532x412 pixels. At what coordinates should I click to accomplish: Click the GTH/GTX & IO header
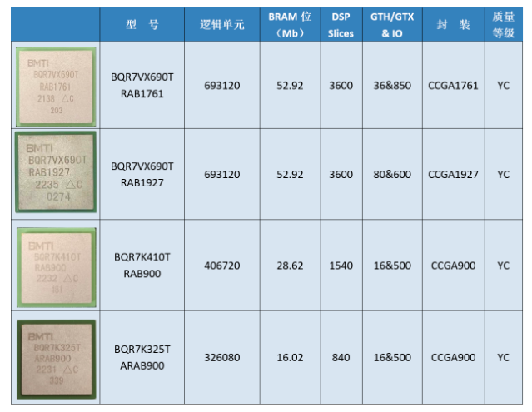[392, 25]
